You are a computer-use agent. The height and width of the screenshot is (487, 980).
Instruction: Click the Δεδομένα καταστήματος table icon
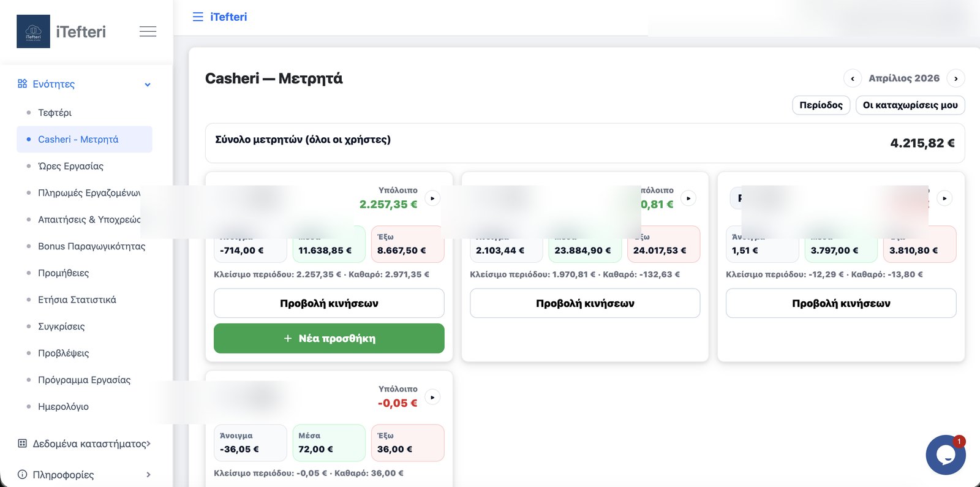[23, 444]
